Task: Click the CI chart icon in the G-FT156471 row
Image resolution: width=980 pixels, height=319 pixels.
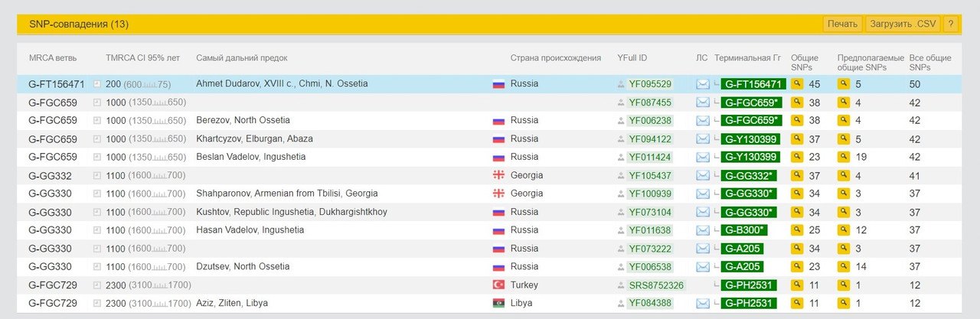Action: (150, 85)
